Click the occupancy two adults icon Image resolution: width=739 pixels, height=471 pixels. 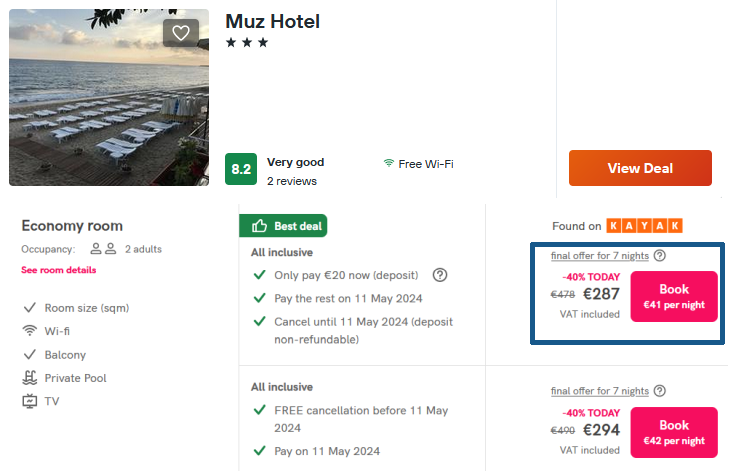pos(104,249)
